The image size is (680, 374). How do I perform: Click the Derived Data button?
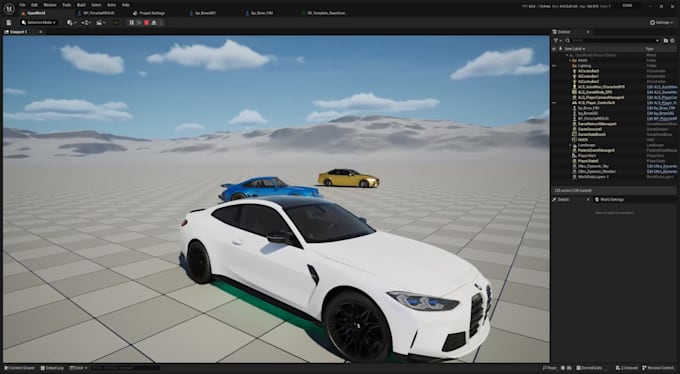tap(589, 368)
